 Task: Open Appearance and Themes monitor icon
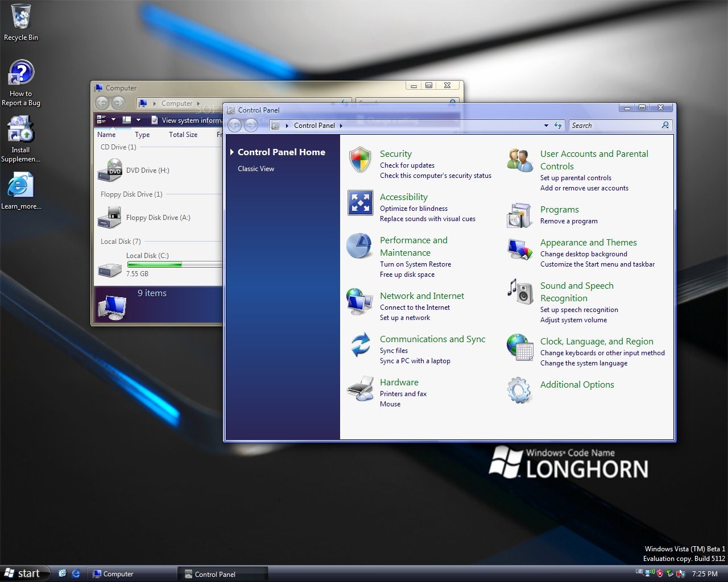coord(520,248)
